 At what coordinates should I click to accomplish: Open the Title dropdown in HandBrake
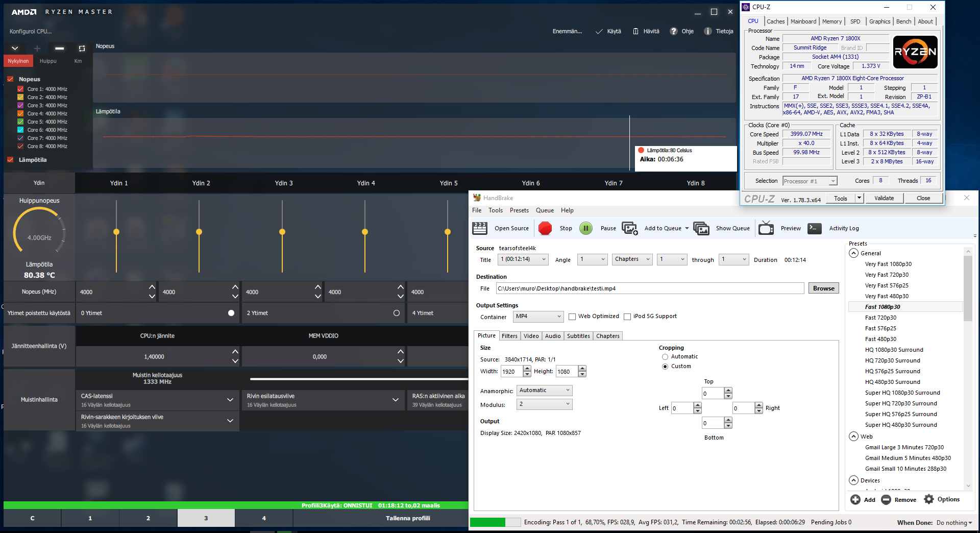(x=523, y=259)
